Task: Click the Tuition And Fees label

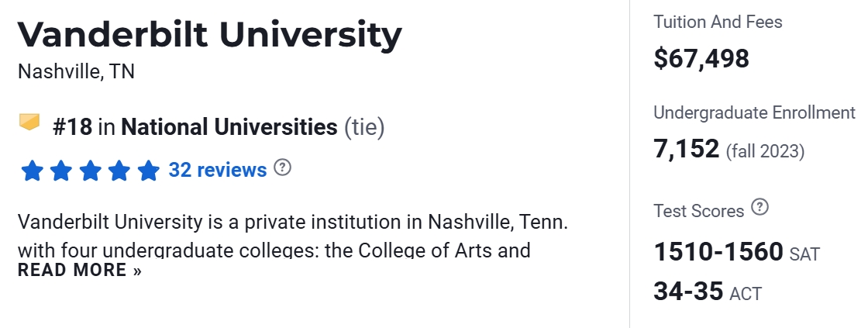Action: coord(718,22)
